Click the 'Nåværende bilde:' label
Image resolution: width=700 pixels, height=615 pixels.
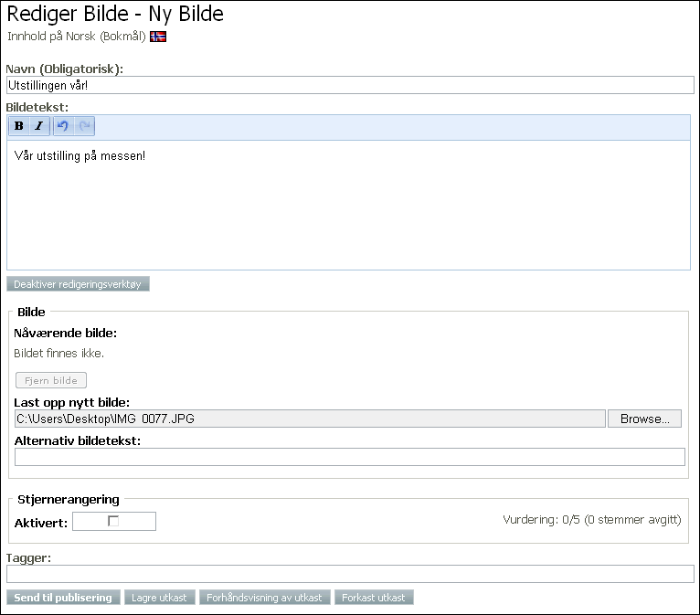point(65,334)
